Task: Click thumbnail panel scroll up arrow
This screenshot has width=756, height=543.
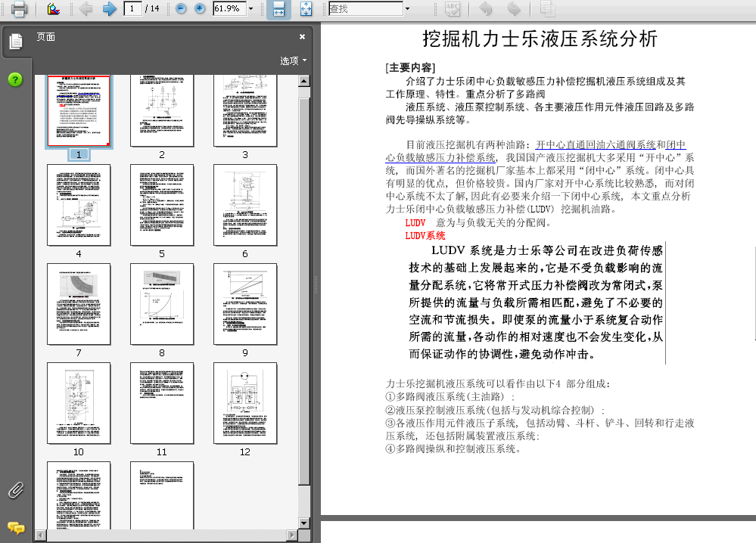Action: 303,81
